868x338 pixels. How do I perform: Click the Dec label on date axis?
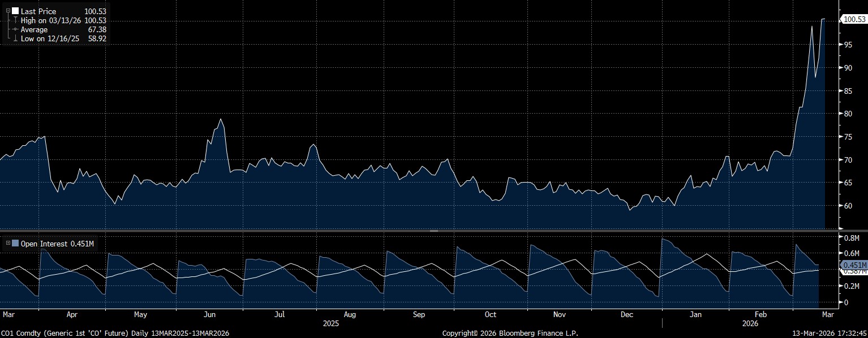[x=627, y=314]
